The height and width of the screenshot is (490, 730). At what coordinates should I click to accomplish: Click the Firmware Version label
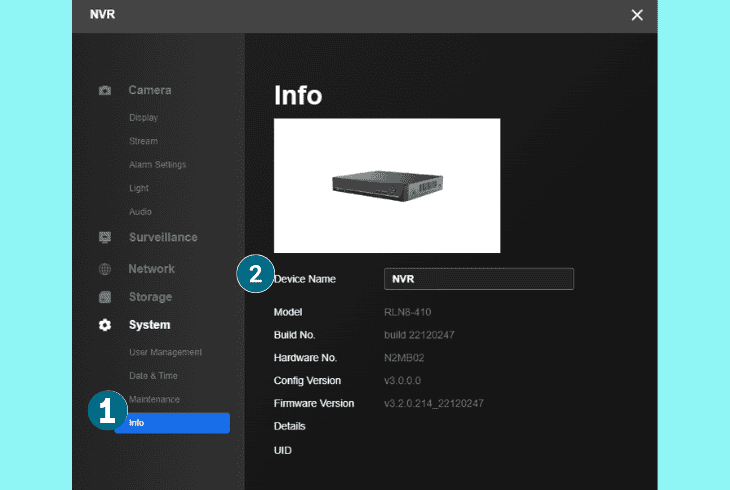[314, 403]
